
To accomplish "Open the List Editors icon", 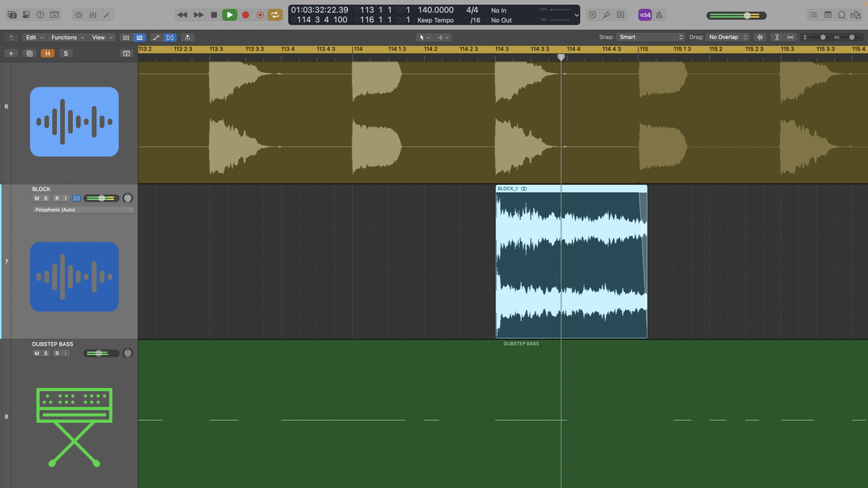I will coord(814,14).
